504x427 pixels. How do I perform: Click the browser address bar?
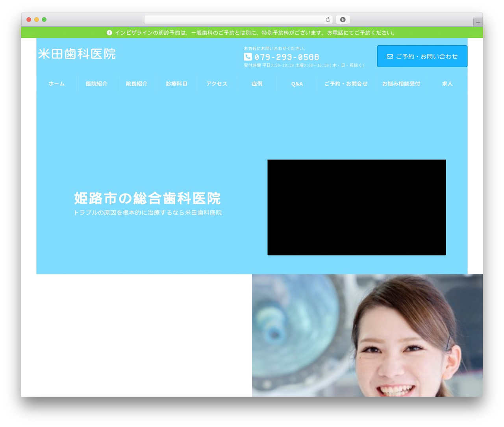tap(238, 20)
